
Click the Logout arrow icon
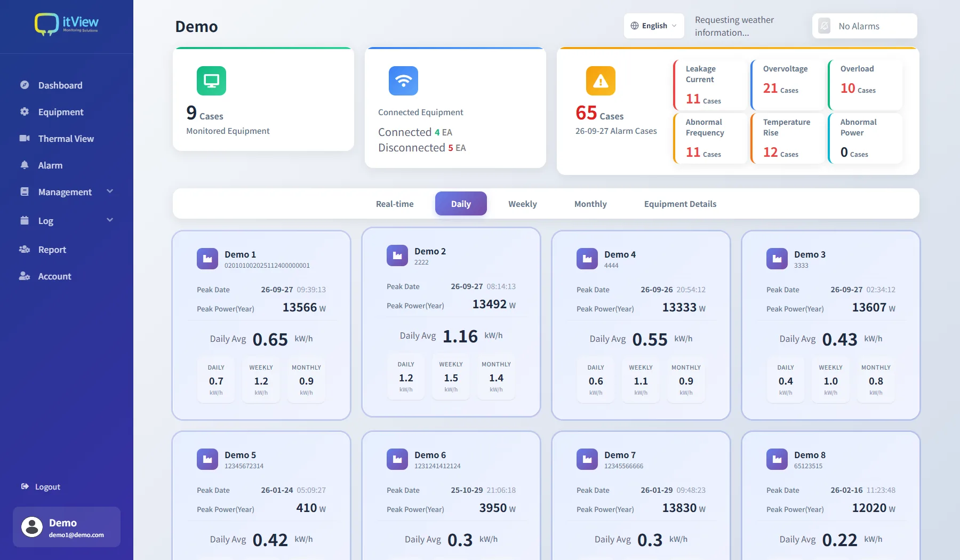[25, 486]
